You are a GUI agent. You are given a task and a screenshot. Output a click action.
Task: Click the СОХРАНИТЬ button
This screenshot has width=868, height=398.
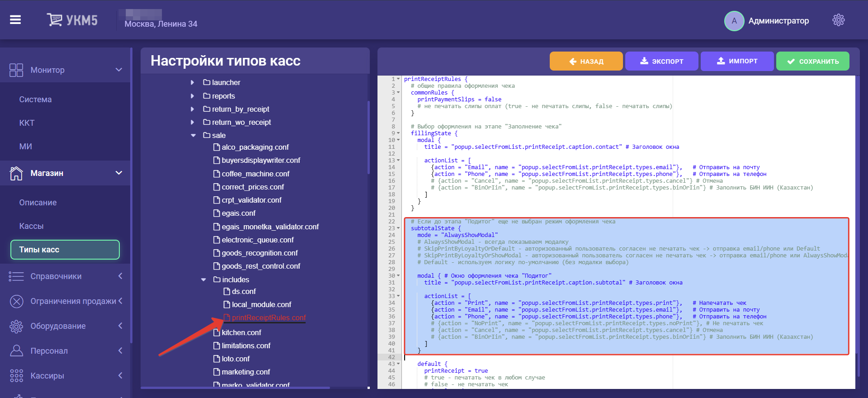tap(812, 61)
